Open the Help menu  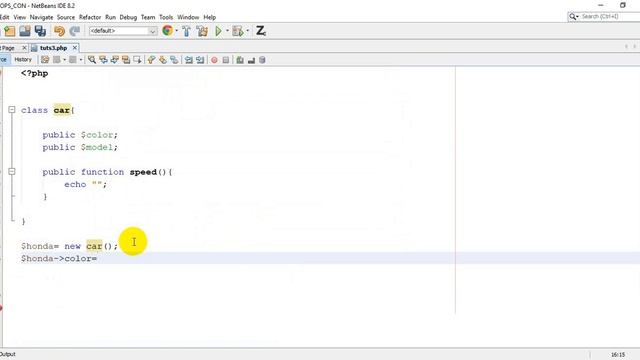(209, 17)
